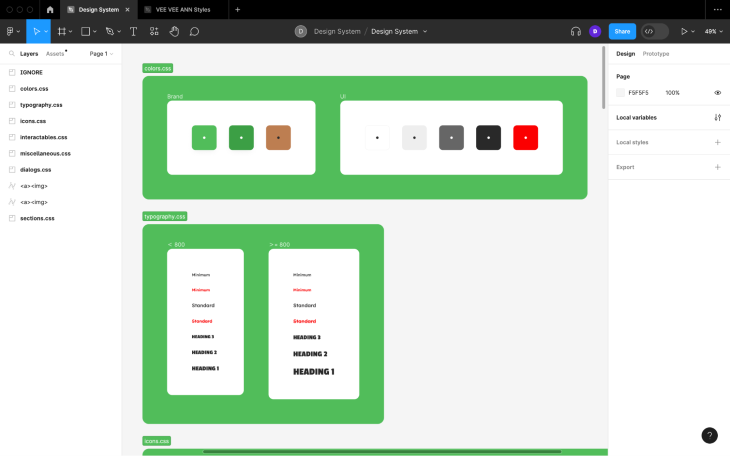
Task: Open shape tools dropdown arrow
Action: 95,31
